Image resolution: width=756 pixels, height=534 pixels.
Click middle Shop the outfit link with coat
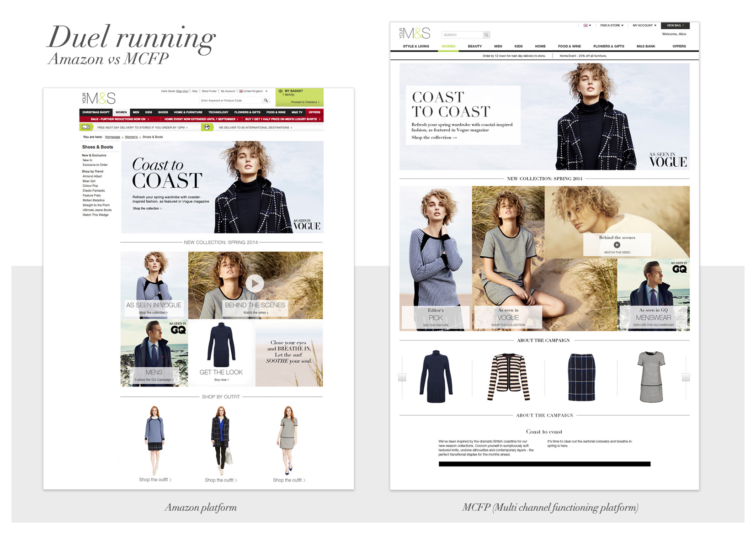click(221, 480)
